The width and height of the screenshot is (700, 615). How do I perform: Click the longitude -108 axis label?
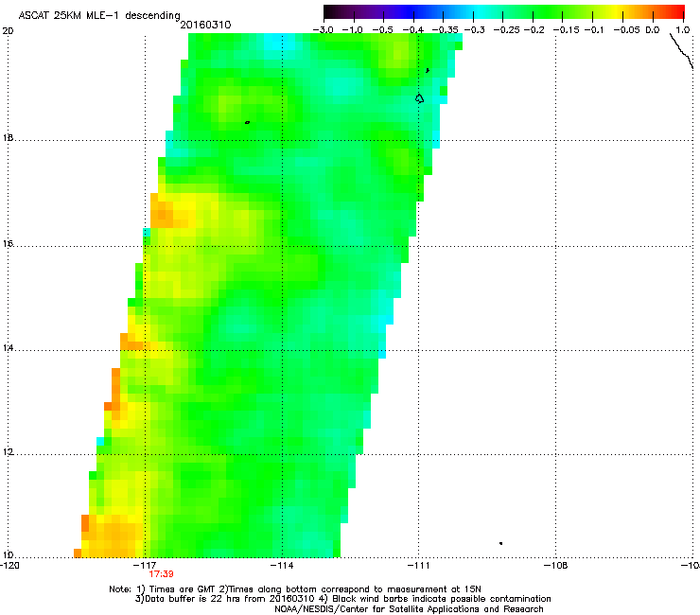(555, 566)
